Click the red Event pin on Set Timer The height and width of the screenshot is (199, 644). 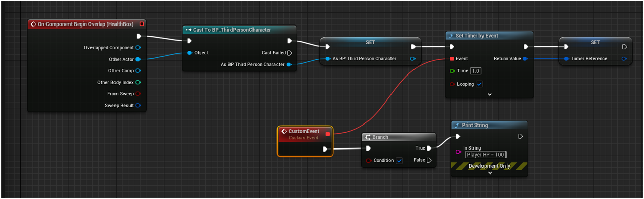(x=452, y=59)
